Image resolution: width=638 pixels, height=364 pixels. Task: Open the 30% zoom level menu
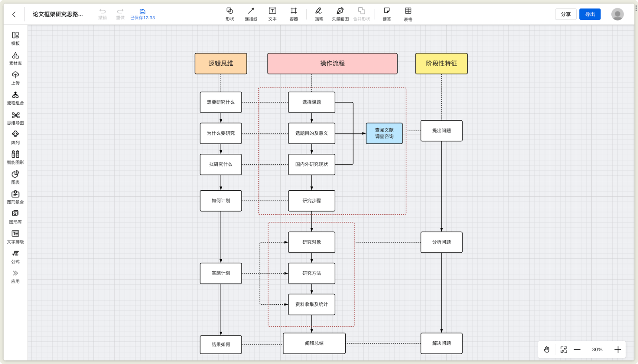pyautogui.click(x=597, y=350)
